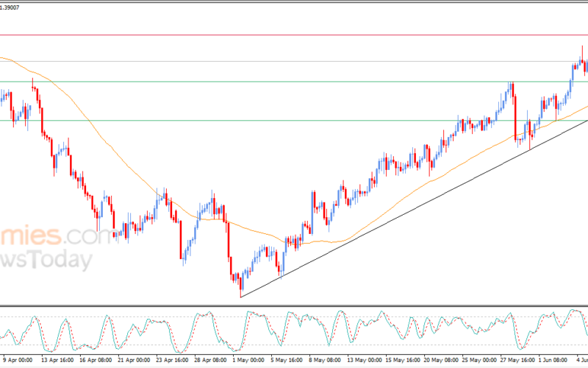The height and width of the screenshot is (368, 588).
Task: Select the '5 May 16:00' date label
Action: [x=287, y=360]
